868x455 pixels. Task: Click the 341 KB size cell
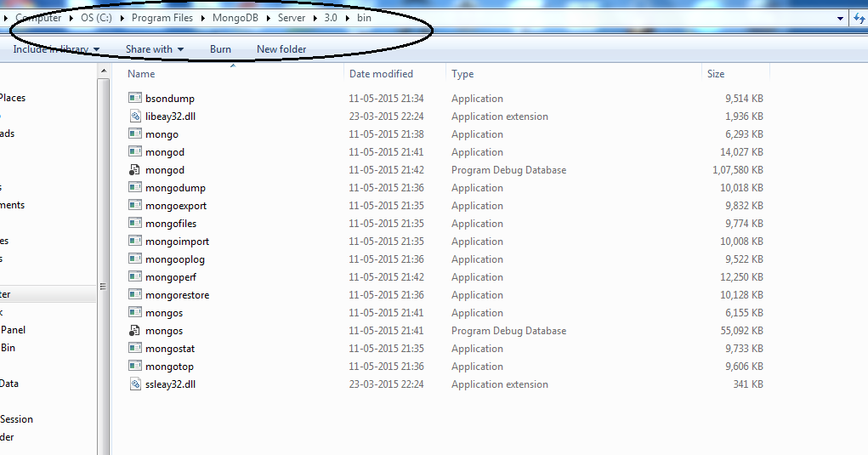748,384
